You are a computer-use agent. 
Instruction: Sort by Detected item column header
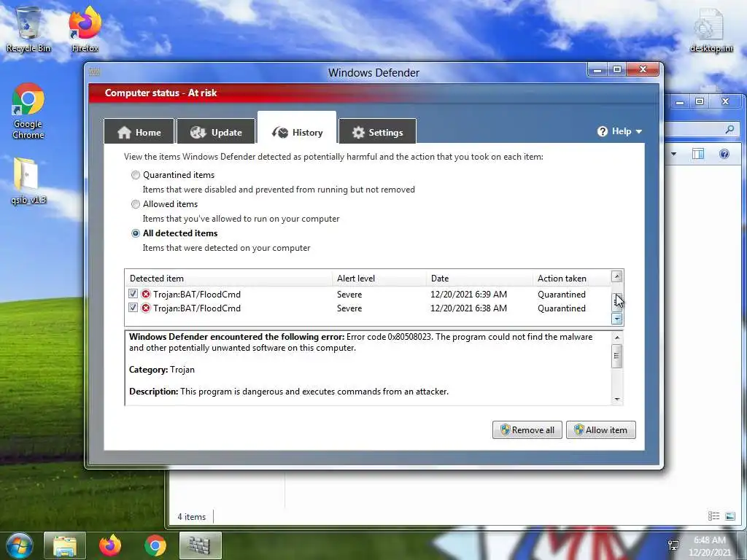(228, 278)
